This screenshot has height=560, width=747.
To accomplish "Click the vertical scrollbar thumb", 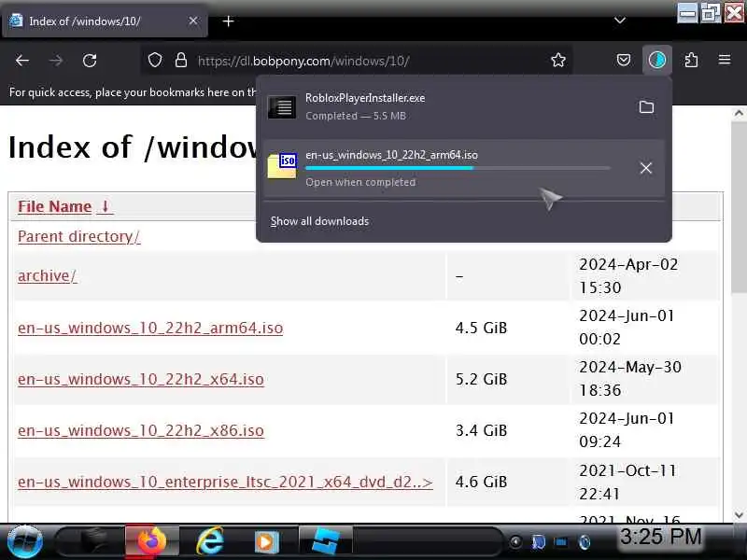I will coord(739,207).
